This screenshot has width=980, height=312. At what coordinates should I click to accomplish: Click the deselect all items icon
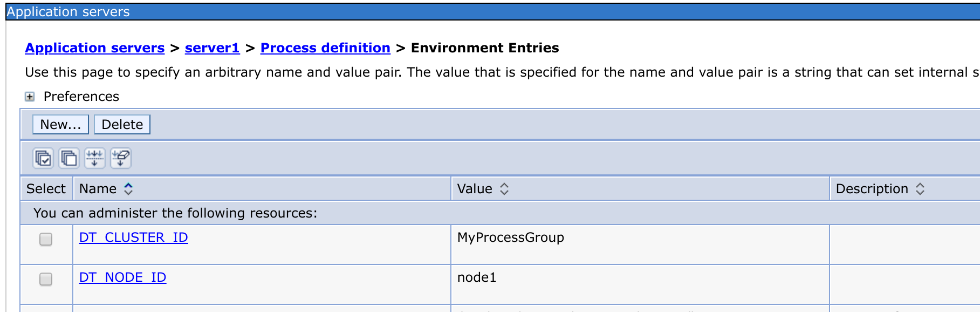click(69, 158)
